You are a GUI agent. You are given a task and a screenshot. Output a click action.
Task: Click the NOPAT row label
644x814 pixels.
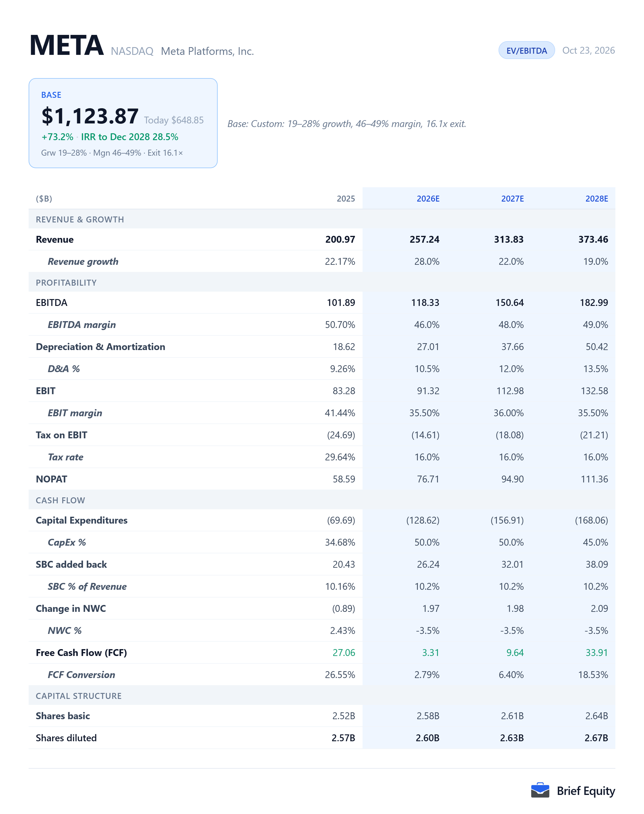coord(52,479)
